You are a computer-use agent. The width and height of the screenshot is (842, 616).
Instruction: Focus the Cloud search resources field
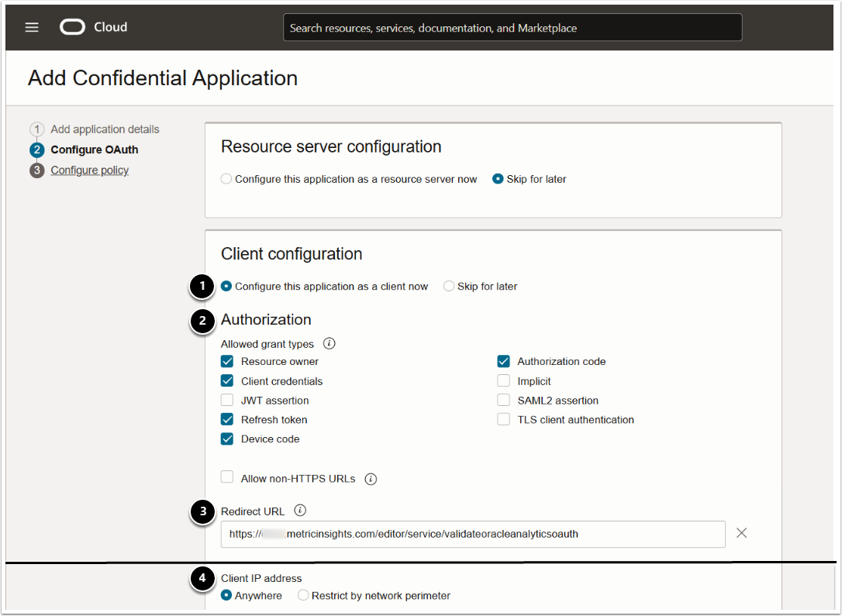pyautogui.click(x=512, y=27)
